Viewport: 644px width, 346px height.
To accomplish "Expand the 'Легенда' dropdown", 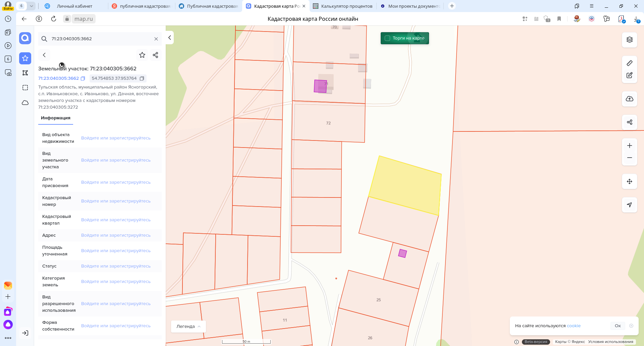I will 188,326.
